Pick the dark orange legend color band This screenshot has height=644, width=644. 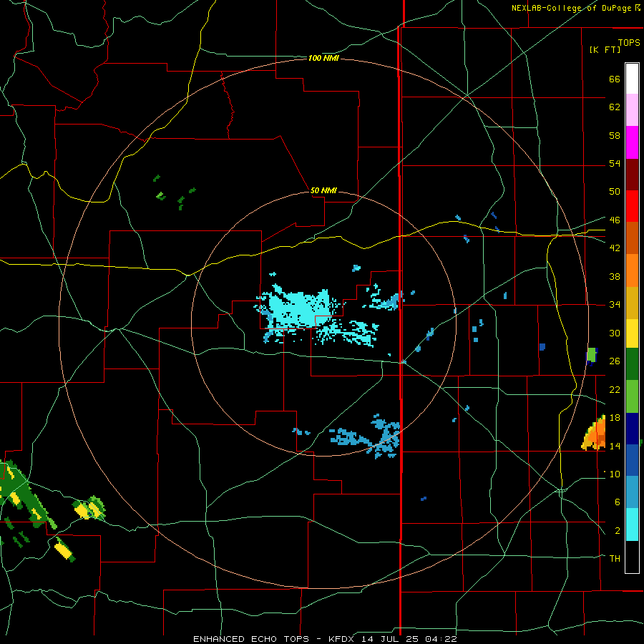[x=632, y=238]
